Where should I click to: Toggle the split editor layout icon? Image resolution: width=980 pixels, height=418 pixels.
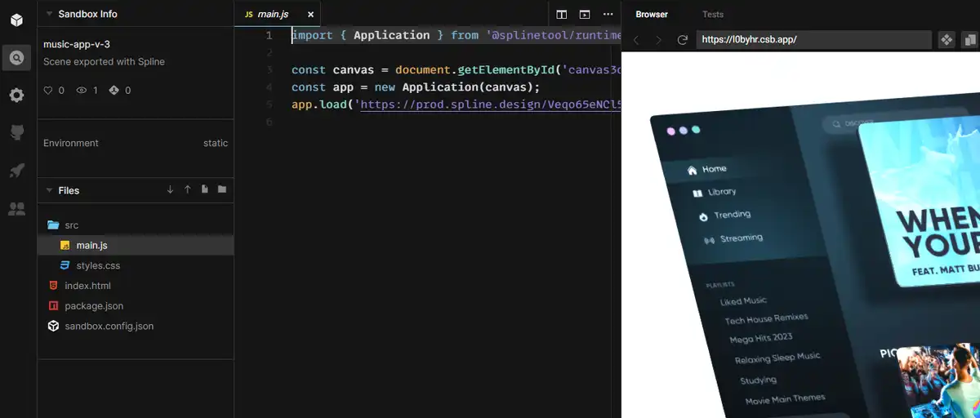tap(562, 14)
